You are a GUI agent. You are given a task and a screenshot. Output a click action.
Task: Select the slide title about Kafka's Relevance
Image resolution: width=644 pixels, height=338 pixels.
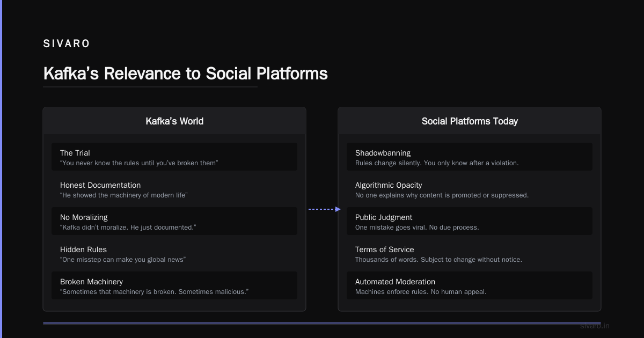click(185, 74)
